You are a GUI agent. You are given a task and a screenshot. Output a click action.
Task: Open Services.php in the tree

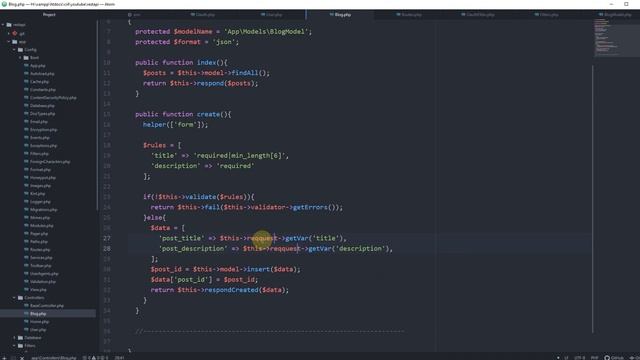tap(41, 258)
